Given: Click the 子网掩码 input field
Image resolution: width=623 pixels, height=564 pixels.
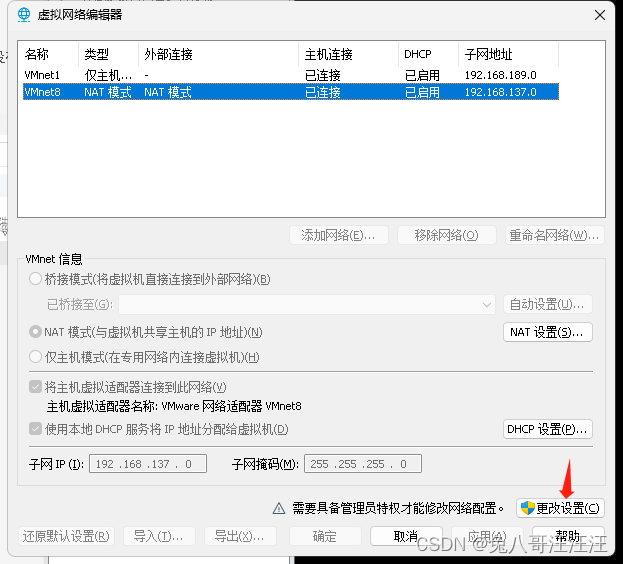Looking at the screenshot, I should coord(363,464).
